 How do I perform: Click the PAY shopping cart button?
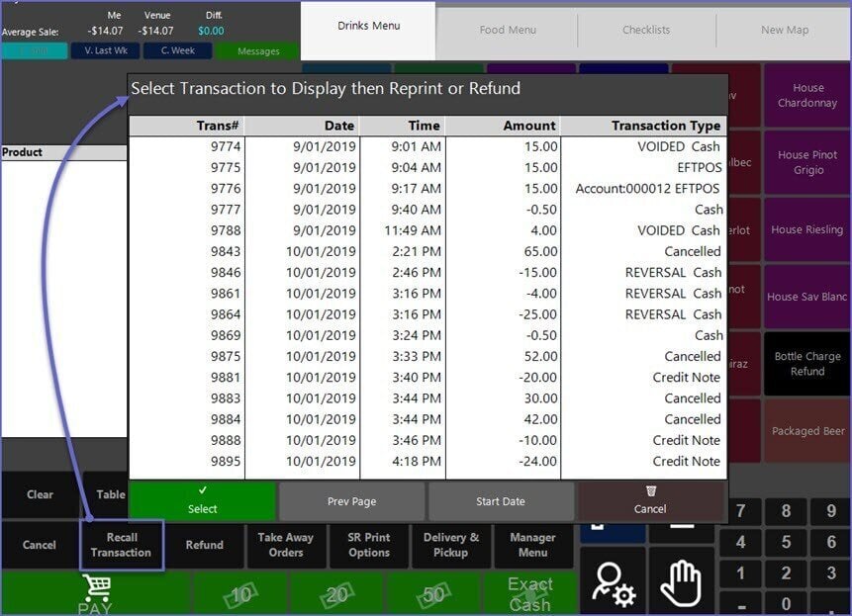[95, 593]
